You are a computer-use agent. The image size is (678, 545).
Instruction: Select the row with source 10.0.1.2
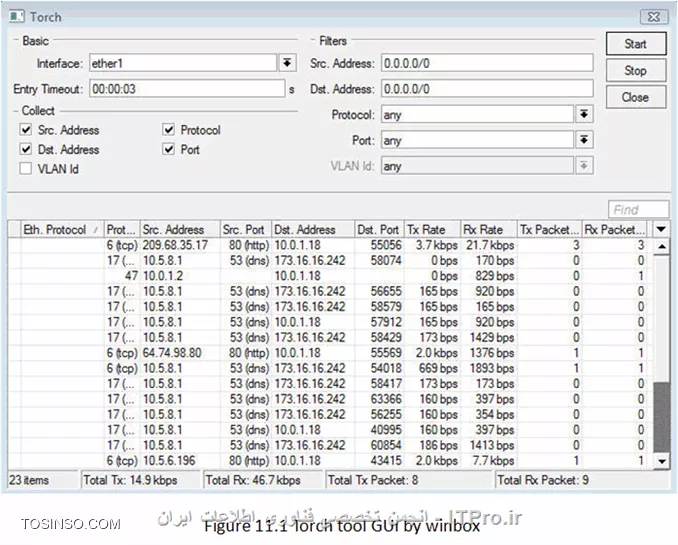pyautogui.click(x=330, y=276)
